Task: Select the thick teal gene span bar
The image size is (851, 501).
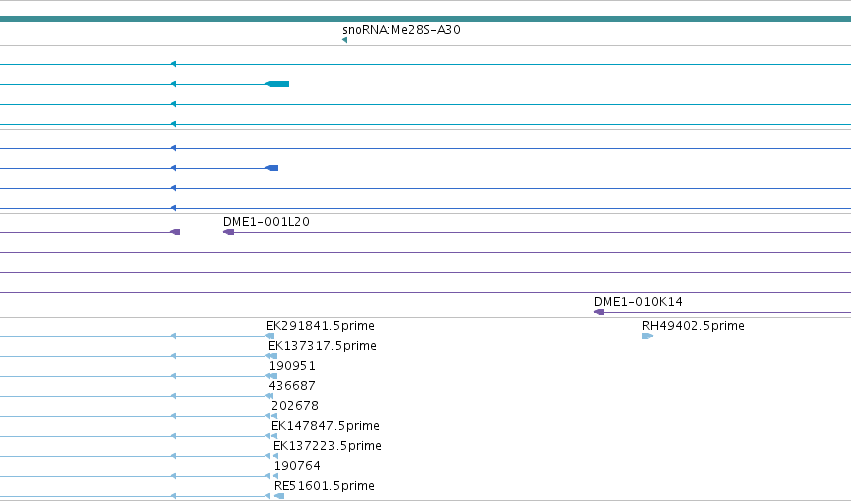Action: tap(426, 19)
